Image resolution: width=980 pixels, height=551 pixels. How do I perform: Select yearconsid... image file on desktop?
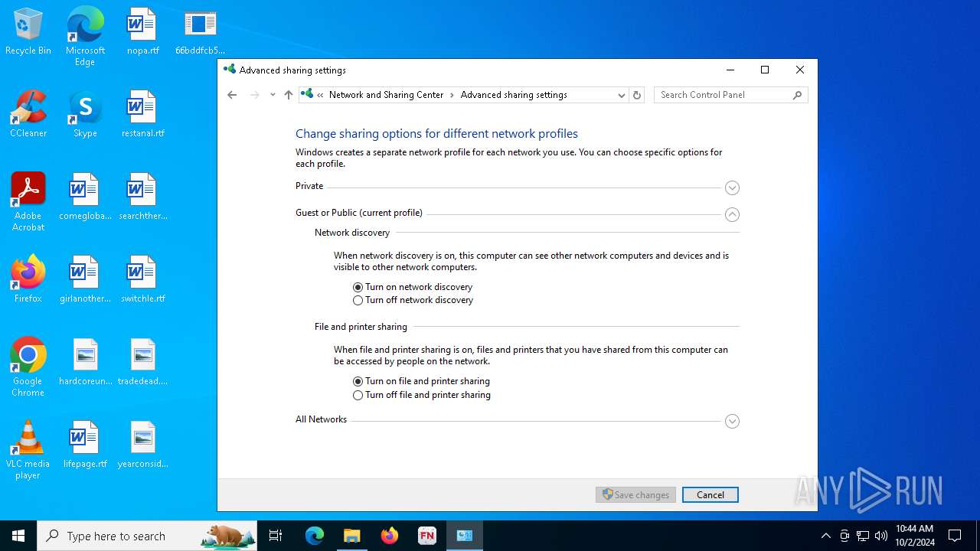pyautogui.click(x=142, y=445)
